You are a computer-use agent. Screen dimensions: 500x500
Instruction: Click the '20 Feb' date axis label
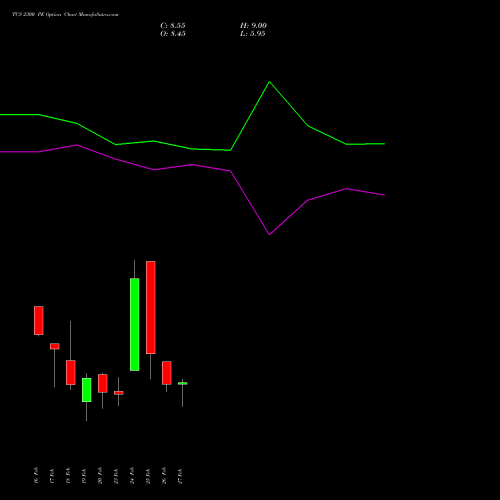(x=100, y=475)
